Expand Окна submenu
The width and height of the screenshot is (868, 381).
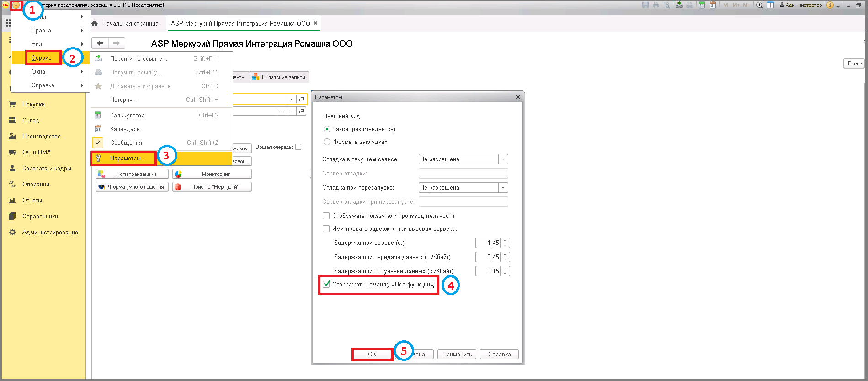[50, 71]
